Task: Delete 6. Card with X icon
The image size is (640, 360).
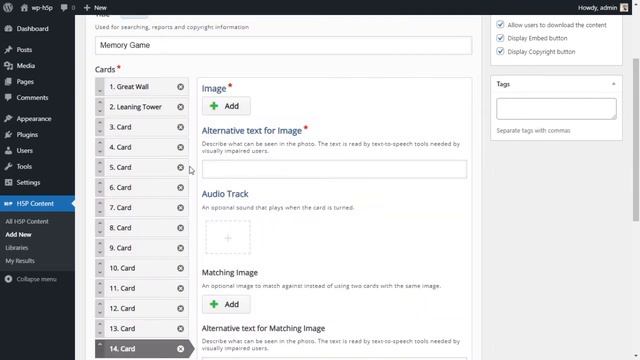Action: (x=180, y=188)
